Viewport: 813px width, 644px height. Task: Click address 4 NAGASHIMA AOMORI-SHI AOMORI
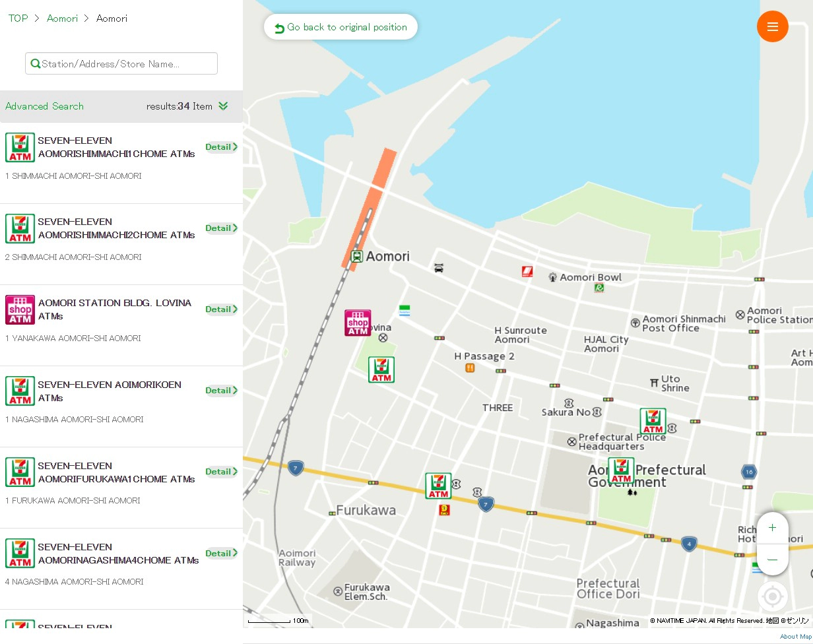[x=75, y=582]
